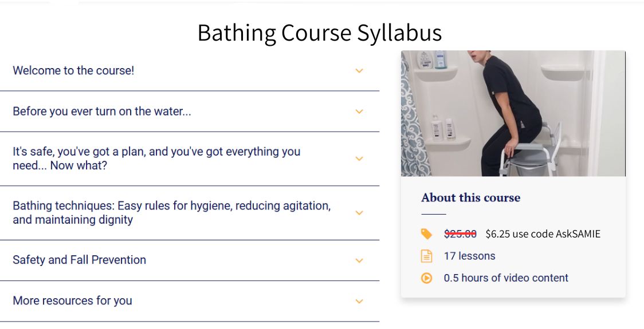Expand the 'More resources for you' chevron
The width and height of the screenshot is (644, 329).
[x=359, y=301]
